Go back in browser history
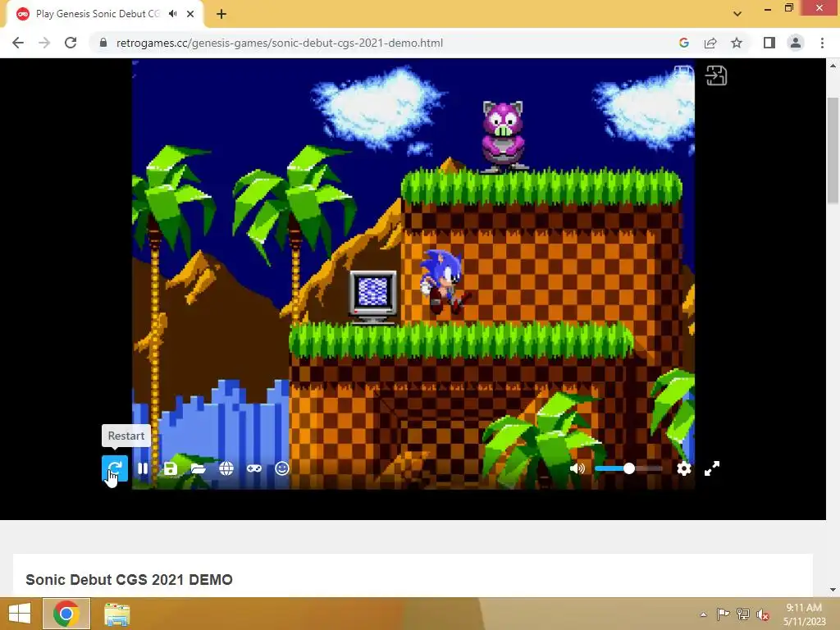 point(18,43)
